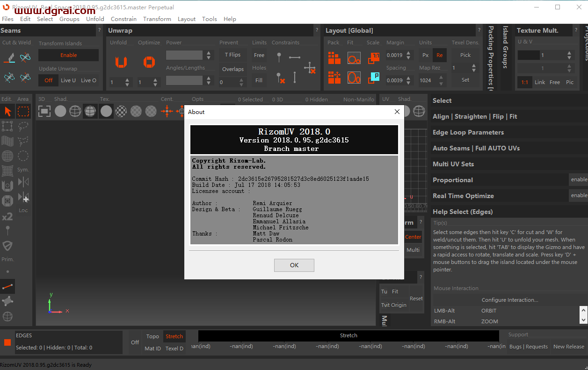The width and height of the screenshot is (588, 370).
Task: Click the pin Constraints icon
Action: click(x=279, y=57)
